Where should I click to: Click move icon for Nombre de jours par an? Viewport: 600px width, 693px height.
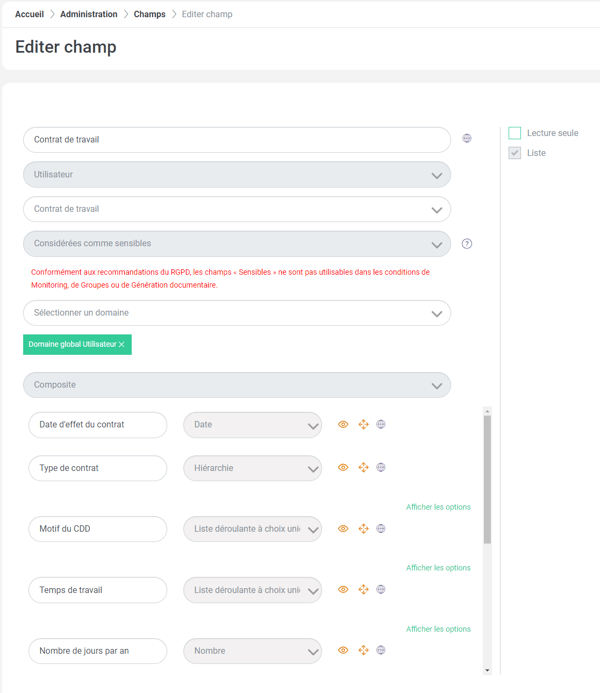pyautogui.click(x=363, y=650)
